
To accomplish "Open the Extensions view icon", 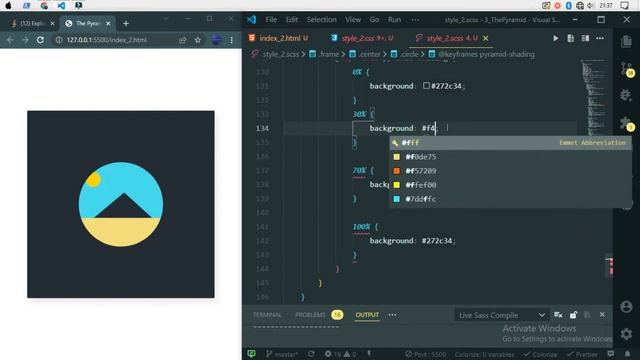I will pyautogui.click(x=625, y=123).
